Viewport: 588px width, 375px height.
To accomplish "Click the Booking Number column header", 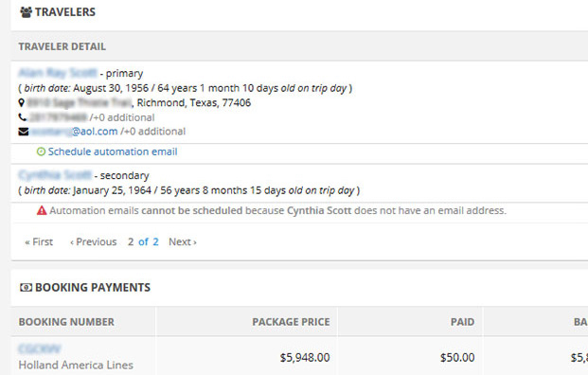I will [x=66, y=322].
